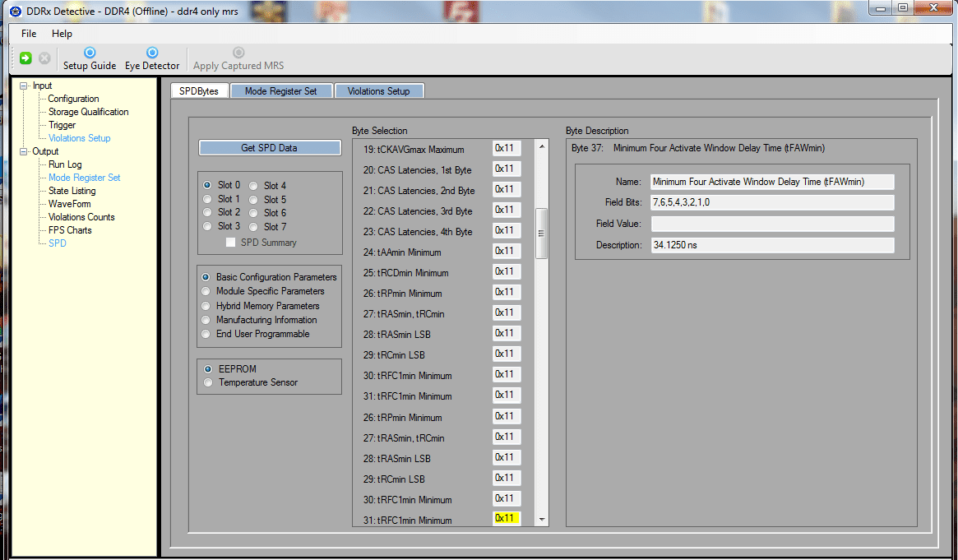The height and width of the screenshot is (560, 958).
Task: Select the Temperature Sensor radio button
Action: 208,382
